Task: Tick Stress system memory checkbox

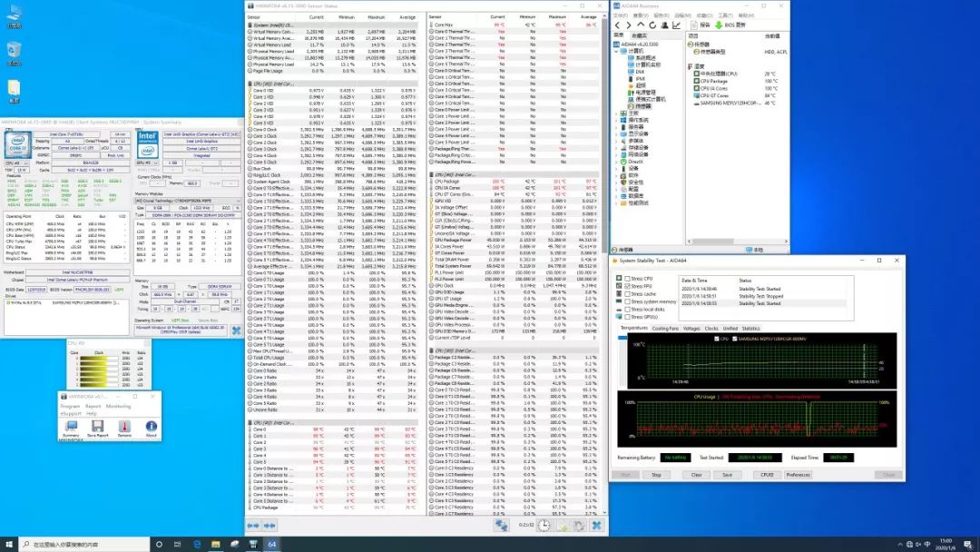Action: click(628, 301)
